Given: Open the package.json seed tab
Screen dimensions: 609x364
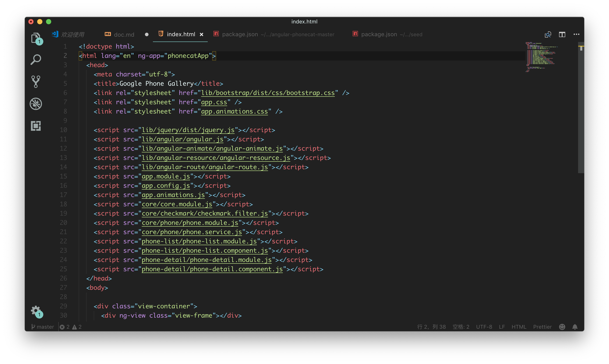Looking at the screenshot, I should pos(387,34).
